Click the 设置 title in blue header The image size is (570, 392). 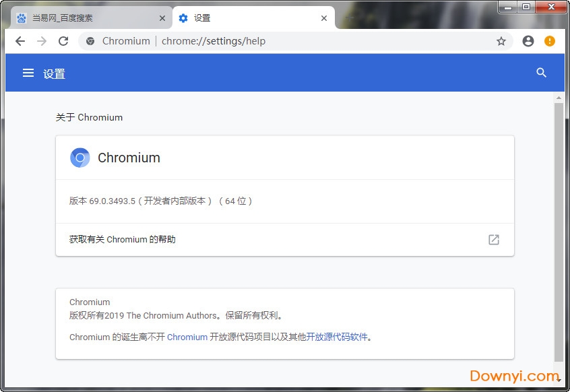pyautogui.click(x=54, y=73)
